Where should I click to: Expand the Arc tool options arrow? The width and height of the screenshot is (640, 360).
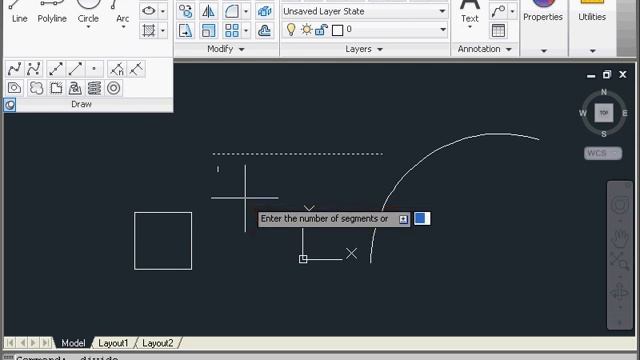[x=123, y=27]
